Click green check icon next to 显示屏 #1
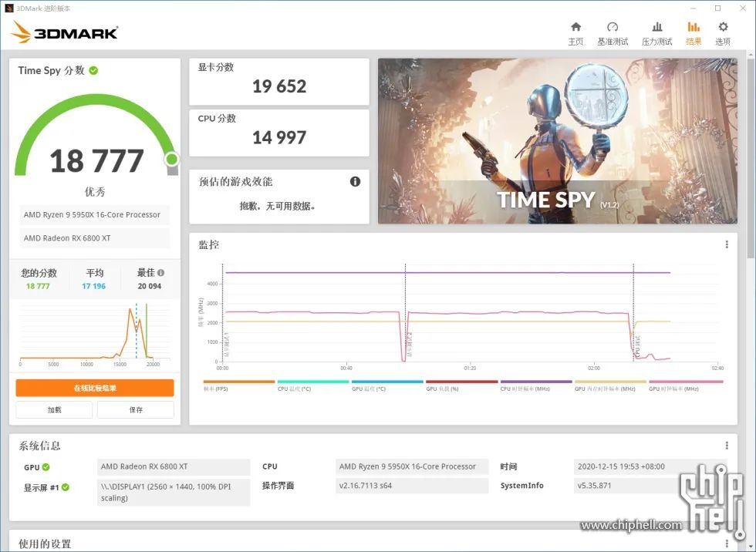756x552 pixels. 65,487
